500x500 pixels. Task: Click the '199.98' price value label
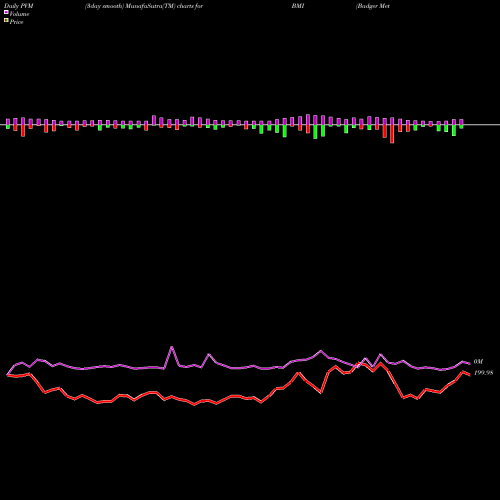[483, 373]
